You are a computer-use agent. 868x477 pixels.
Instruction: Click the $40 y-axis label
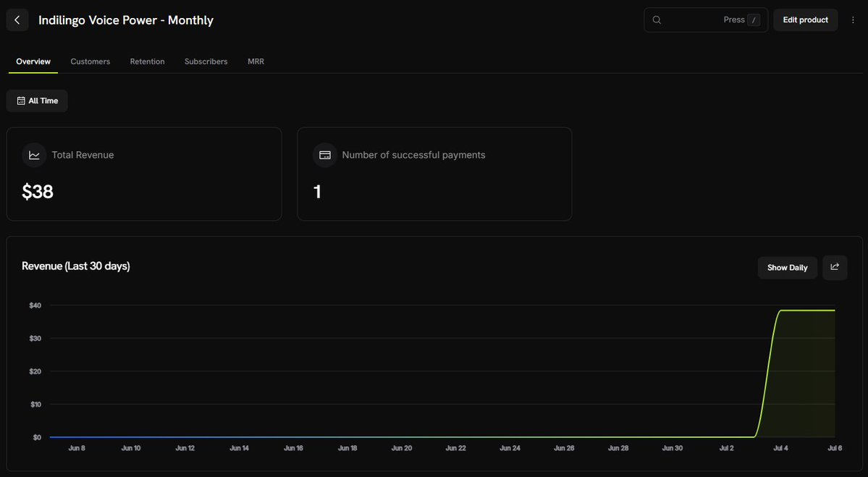(x=35, y=305)
